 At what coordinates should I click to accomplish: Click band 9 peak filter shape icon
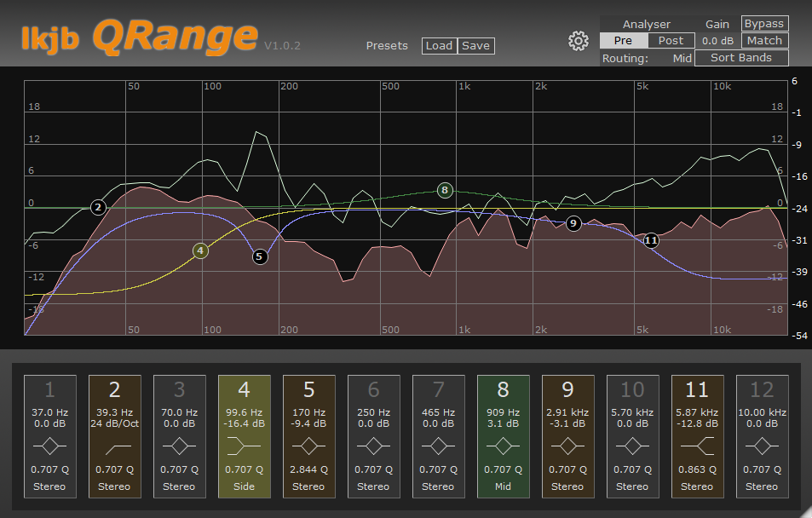(x=567, y=446)
